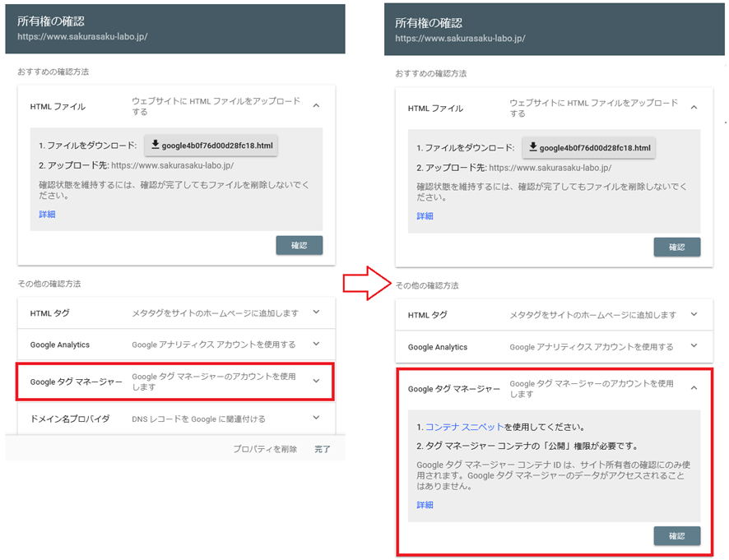Expand HTML タグ row in right panel
Image resolution: width=729 pixels, height=560 pixels.
click(694, 315)
